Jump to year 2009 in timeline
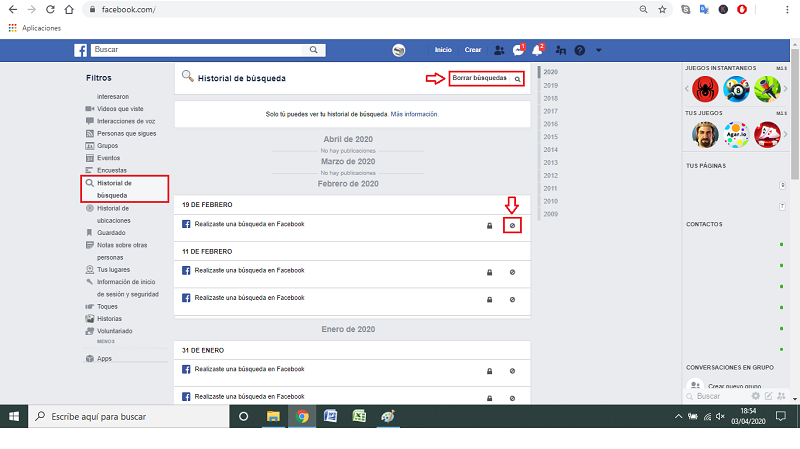The width and height of the screenshot is (800, 449). click(551, 214)
